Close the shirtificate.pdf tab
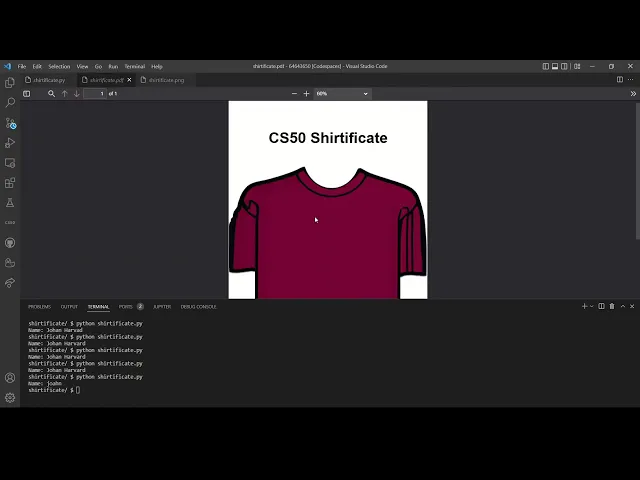The width and height of the screenshot is (640, 480). click(x=129, y=80)
